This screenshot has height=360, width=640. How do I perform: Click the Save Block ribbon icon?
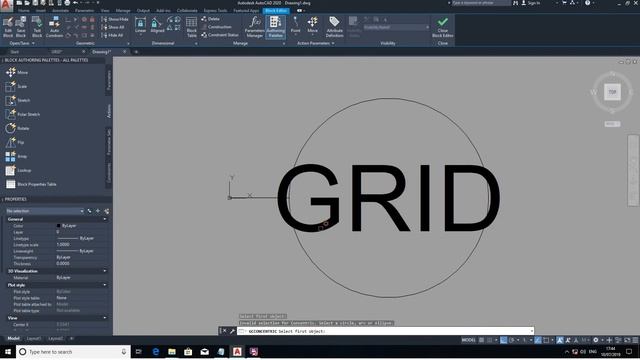pyautogui.click(x=21, y=27)
